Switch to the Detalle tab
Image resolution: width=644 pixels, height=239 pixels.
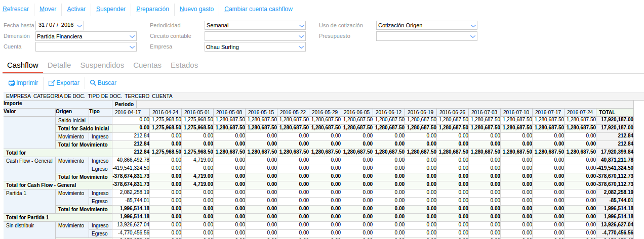[x=59, y=65]
